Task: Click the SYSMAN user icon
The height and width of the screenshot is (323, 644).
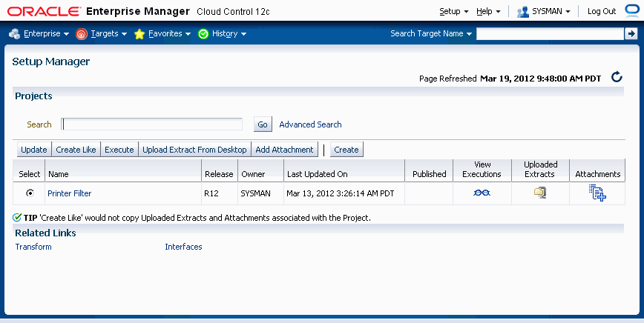Action: [x=523, y=11]
